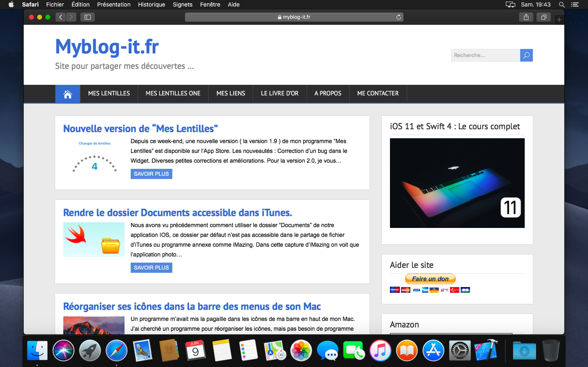This screenshot has width=588, height=367.
Task: Open the Historique menu
Action: (x=151, y=4)
